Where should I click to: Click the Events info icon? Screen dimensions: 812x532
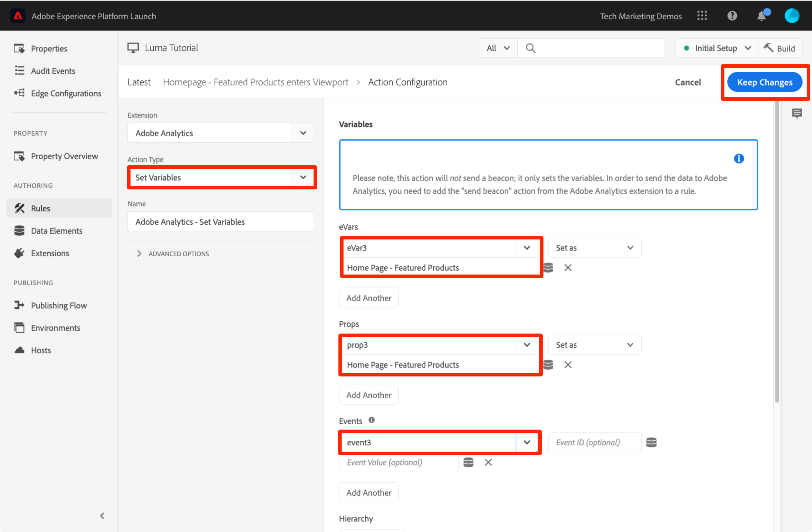(372, 420)
